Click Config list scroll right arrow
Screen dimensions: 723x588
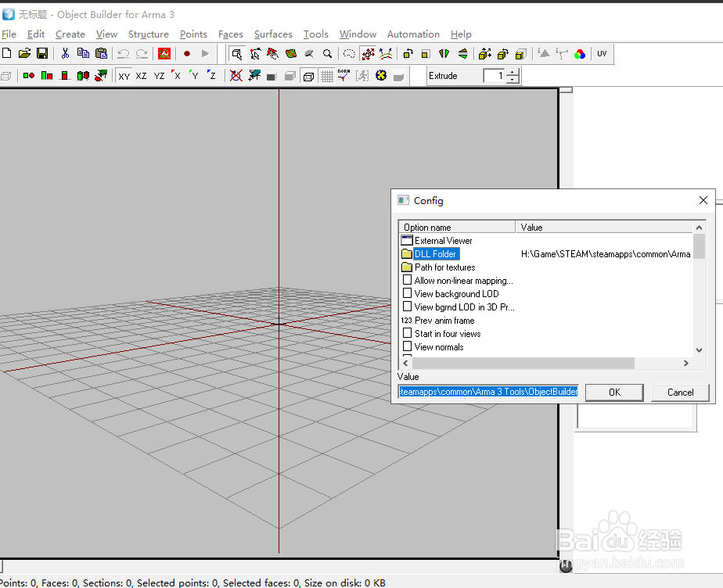686,363
